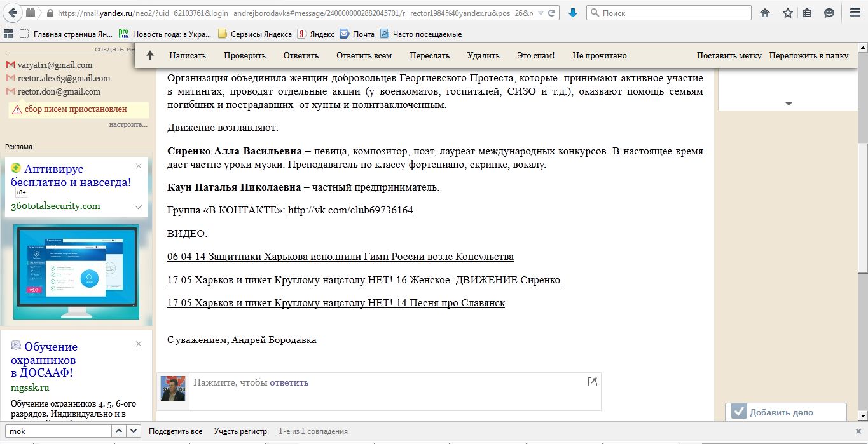The height and width of the screenshot is (444, 868).
Task: Open the Firefox downloads arrow
Action: [x=572, y=13]
